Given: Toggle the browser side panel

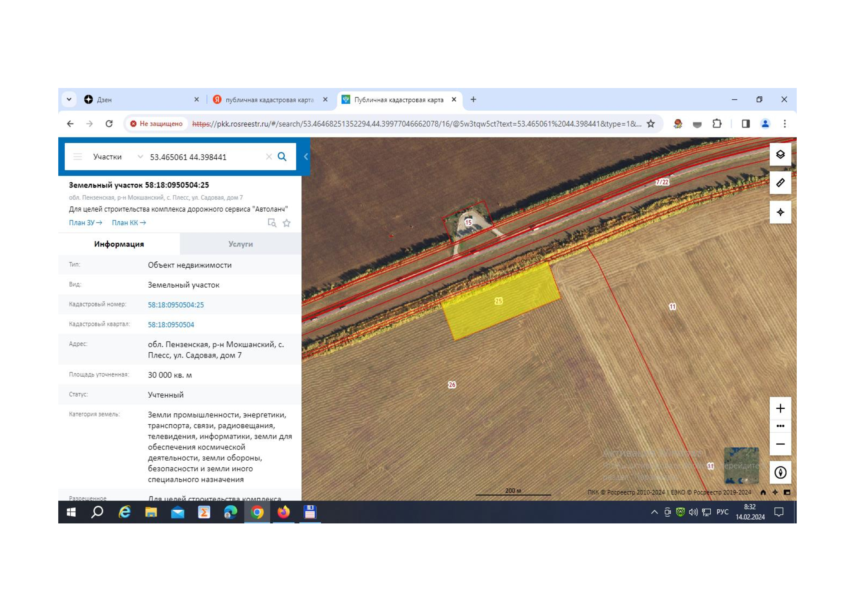Looking at the screenshot, I should 746,124.
